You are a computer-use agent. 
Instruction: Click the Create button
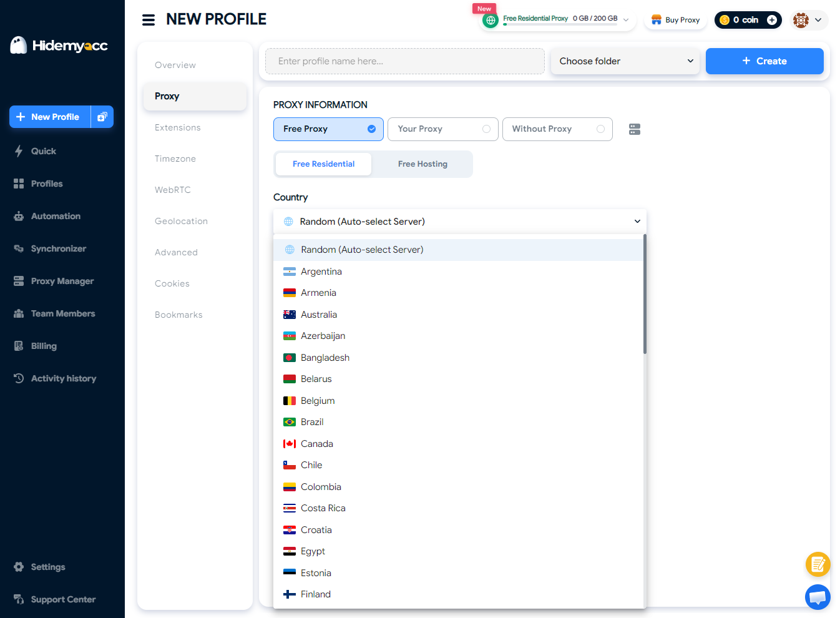(764, 61)
